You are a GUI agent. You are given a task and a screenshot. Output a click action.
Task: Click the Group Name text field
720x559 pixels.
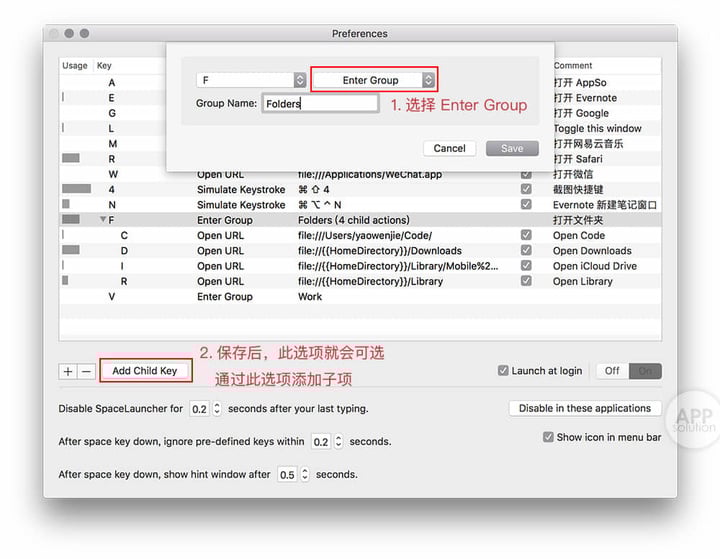tap(320, 103)
